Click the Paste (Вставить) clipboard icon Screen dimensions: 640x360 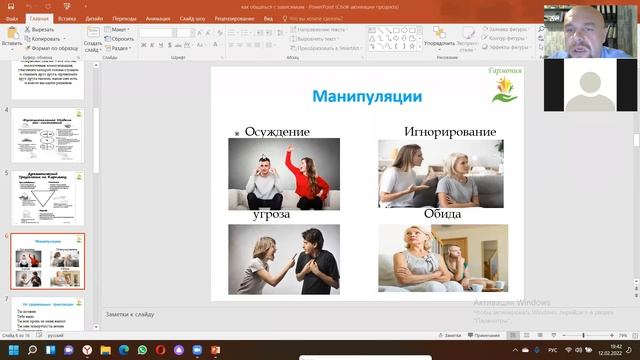click(12, 33)
